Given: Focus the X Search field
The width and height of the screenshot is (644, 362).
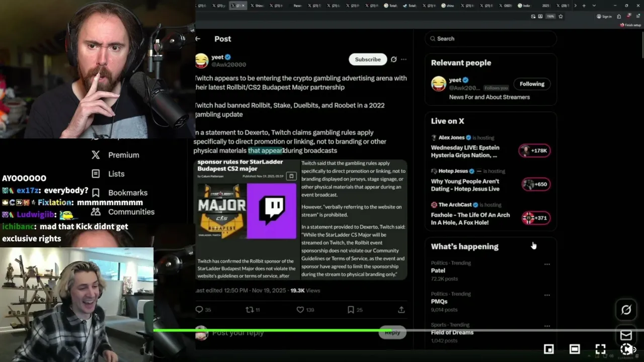Looking at the screenshot, I should 491,39.
